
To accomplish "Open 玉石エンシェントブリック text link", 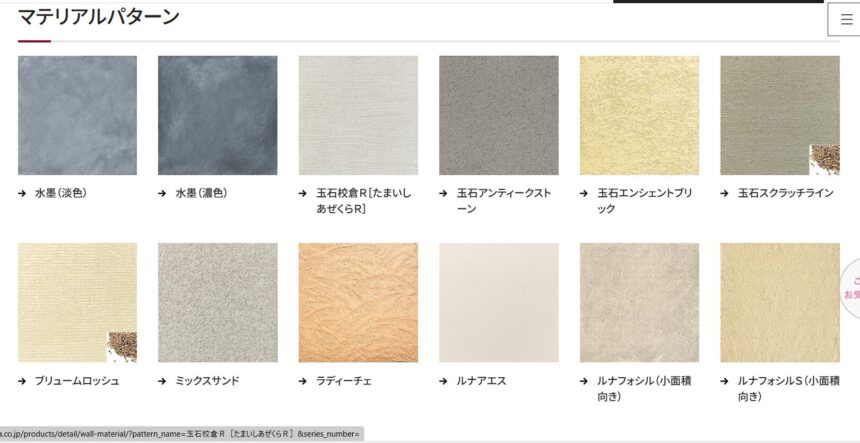I will [x=644, y=201].
